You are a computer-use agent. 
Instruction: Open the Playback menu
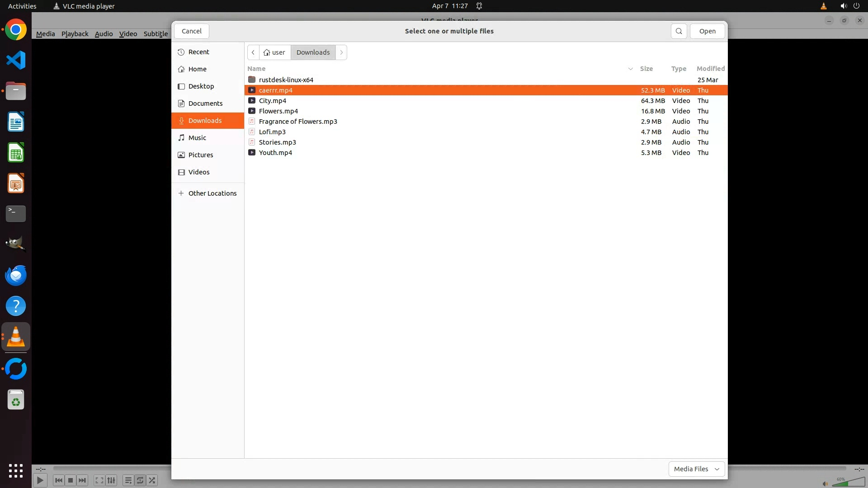click(75, 34)
